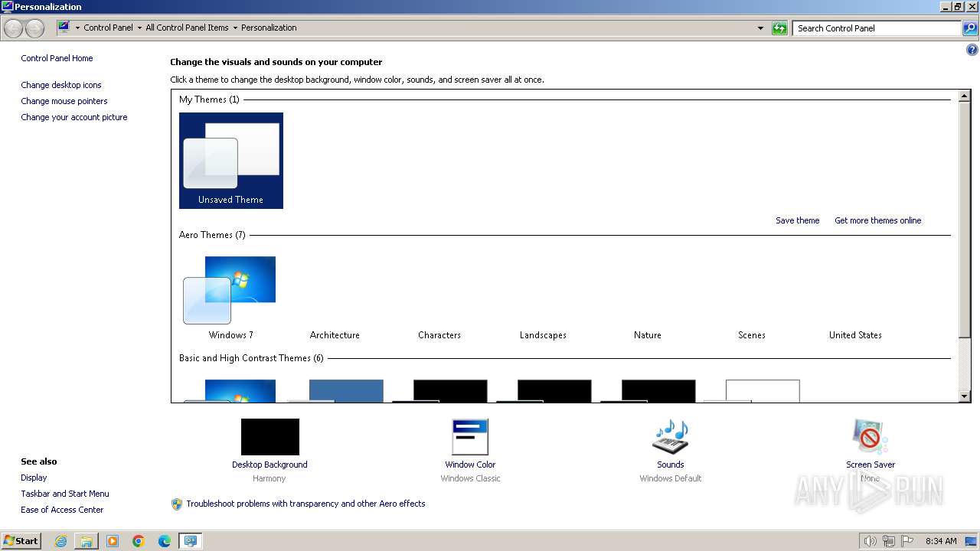Select the Landscapes theme
This screenshot has width=980, height=551.
point(543,298)
